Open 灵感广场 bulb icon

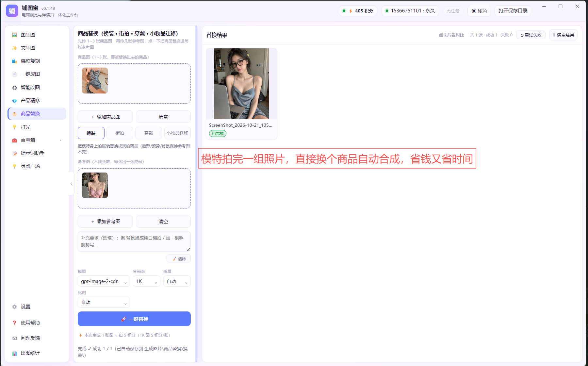pos(14,166)
